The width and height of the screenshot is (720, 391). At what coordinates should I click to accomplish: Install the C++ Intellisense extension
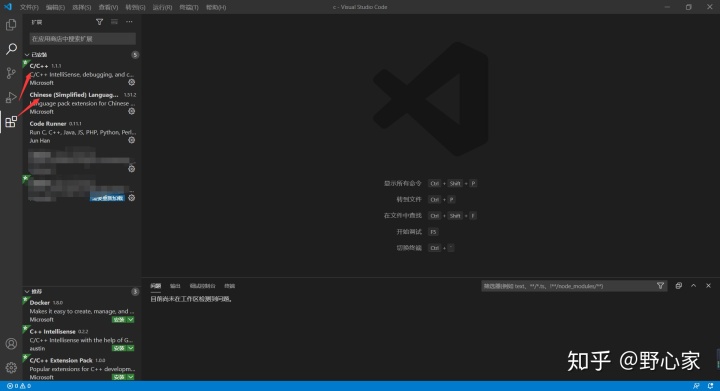[x=119, y=348]
